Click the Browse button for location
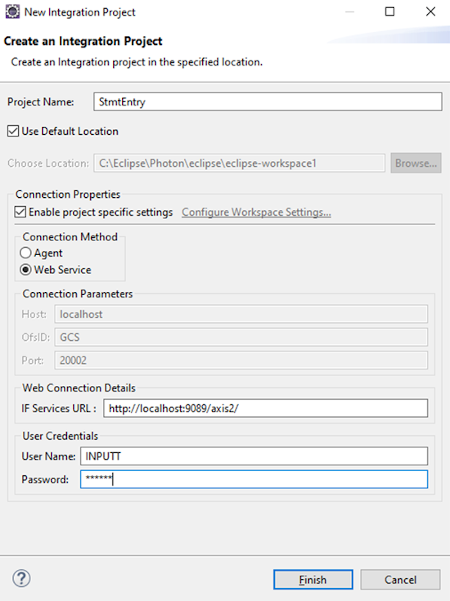Viewport: 450px width, 601px height. click(416, 163)
